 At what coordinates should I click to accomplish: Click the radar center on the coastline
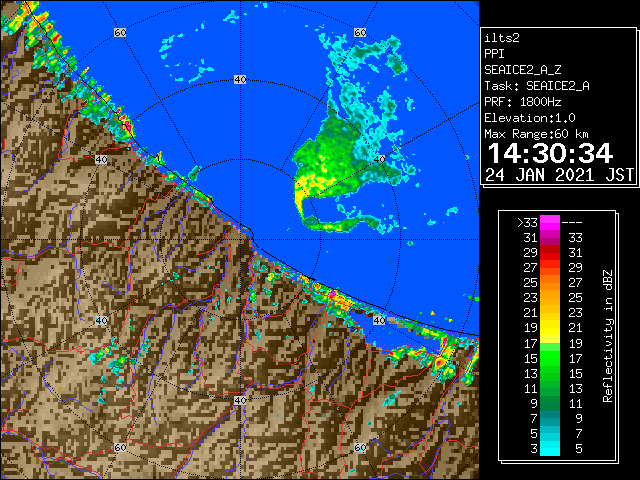click(240, 240)
